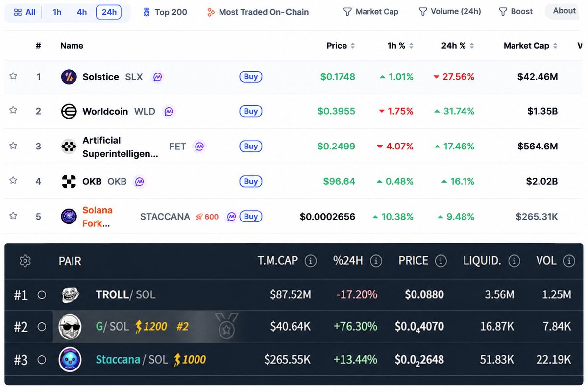Open the Staccana blue avatar

coord(70,360)
